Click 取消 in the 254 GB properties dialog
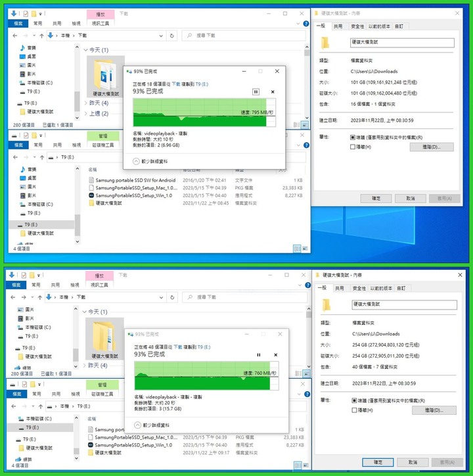473x476 pixels. (x=413, y=462)
